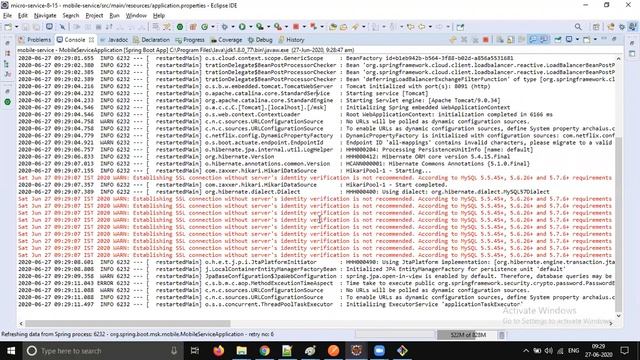
Task: Run the Garbage Collector trash icon
Action: pyautogui.click(x=502, y=335)
